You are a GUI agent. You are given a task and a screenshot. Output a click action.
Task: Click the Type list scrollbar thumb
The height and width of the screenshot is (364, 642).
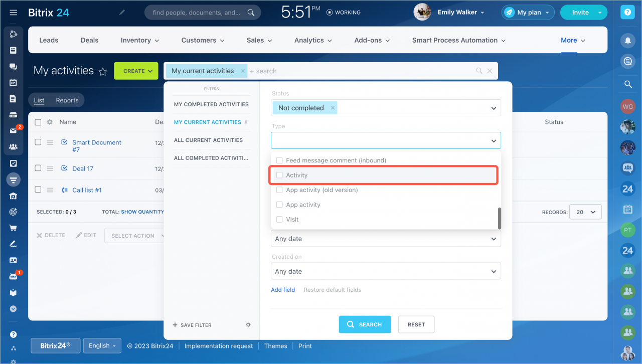click(x=499, y=219)
